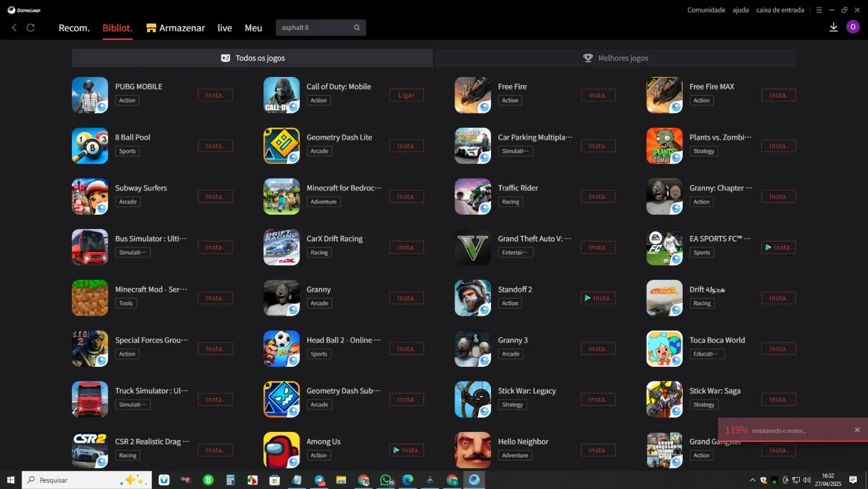This screenshot has height=489, width=868.
Task: Close the engine install progress popup
Action: click(857, 430)
